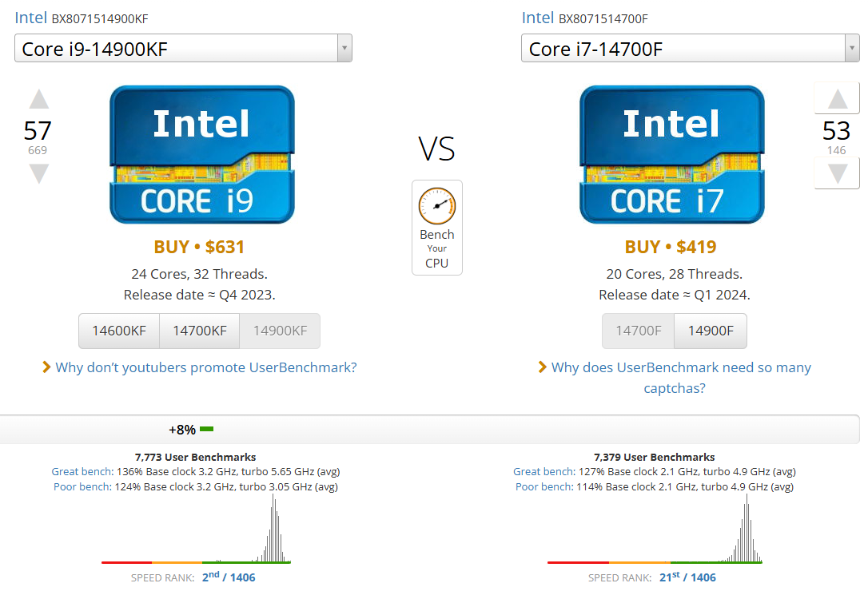
Task: Switch to the 14900F variant
Action: pos(710,331)
